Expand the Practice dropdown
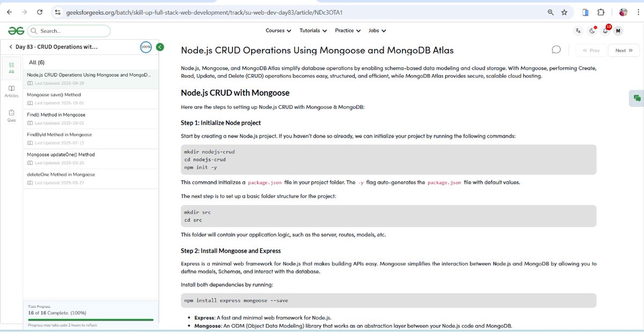Viewport: 644px width, 332px height. click(348, 31)
